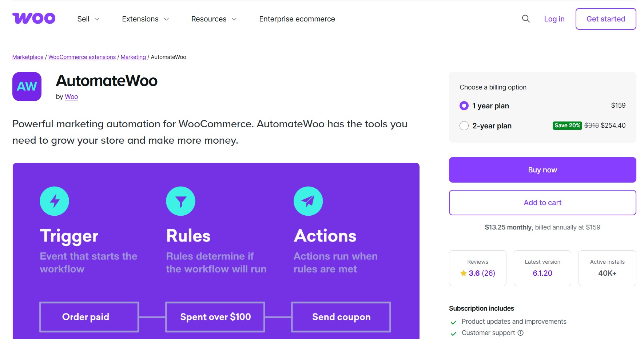Click the star icon beside the 3.6 rating
The image size is (644, 339).
(x=463, y=273)
